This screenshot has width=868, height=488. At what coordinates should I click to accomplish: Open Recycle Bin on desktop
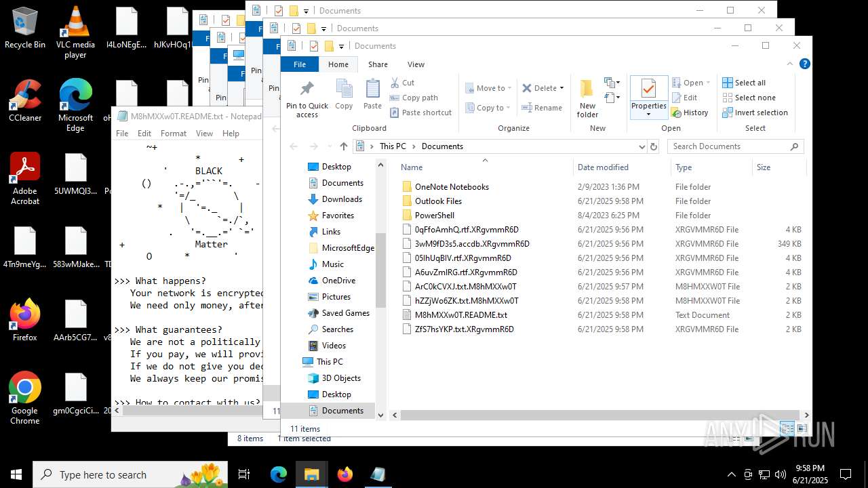coord(25,27)
